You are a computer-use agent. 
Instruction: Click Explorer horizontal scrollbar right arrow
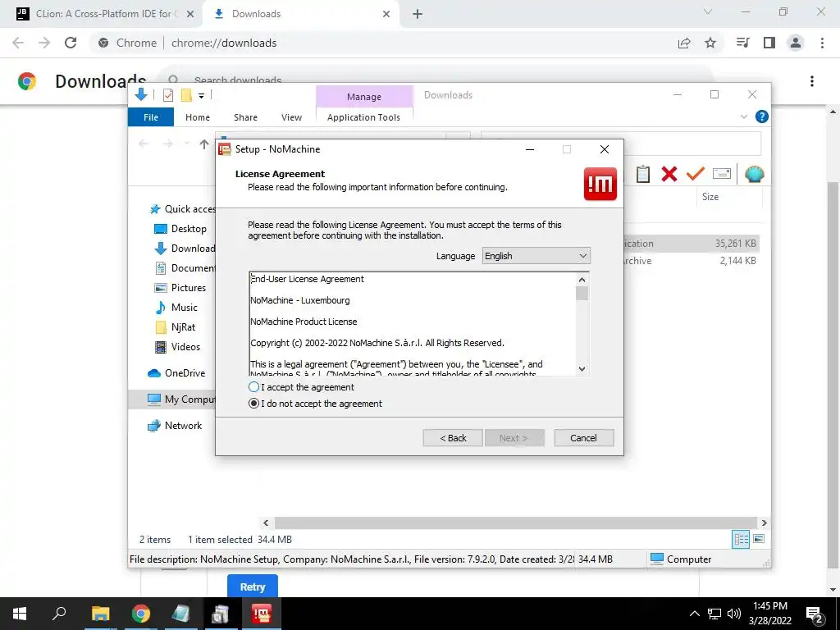point(764,523)
